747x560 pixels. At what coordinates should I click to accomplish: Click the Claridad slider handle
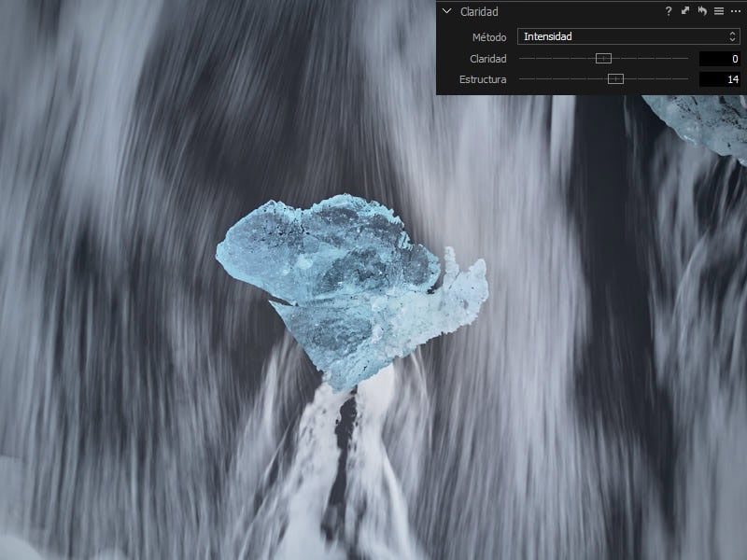603,58
